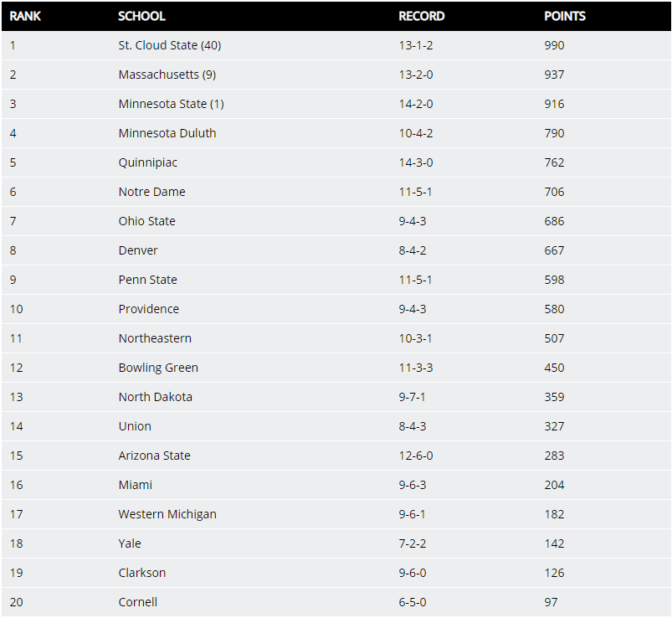Select St. Cloud State (40) school name

click(170, 45)
